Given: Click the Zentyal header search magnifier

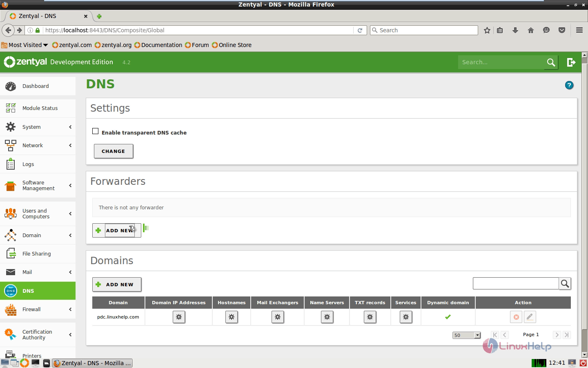Looking at the screenshot, I should point(551,62).
